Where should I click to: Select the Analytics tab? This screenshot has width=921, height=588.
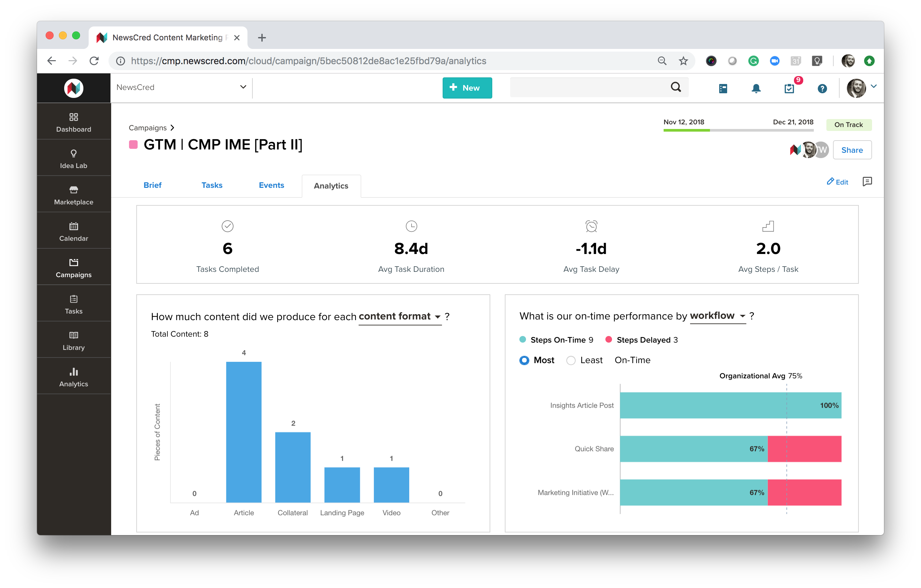point(331,186)
